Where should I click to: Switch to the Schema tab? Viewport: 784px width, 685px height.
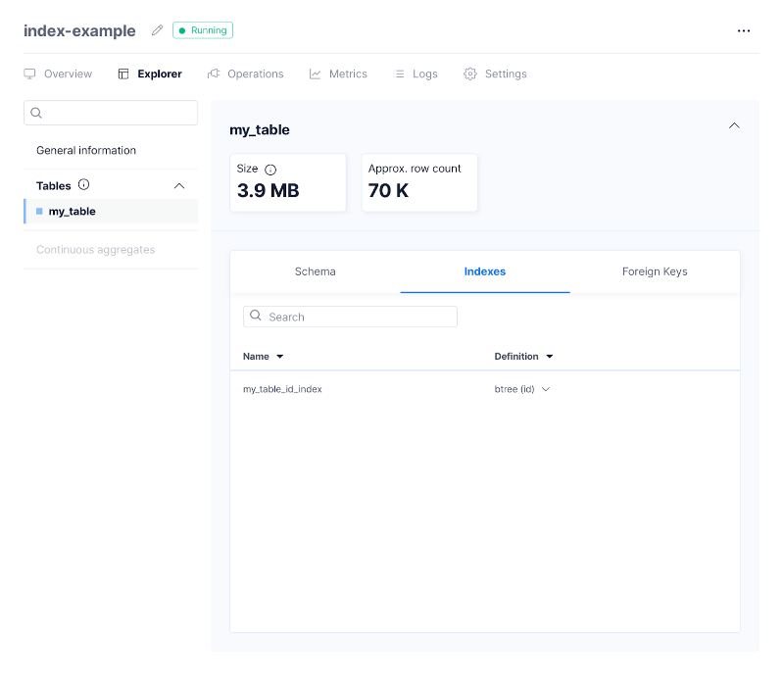(x=315, y=271)
